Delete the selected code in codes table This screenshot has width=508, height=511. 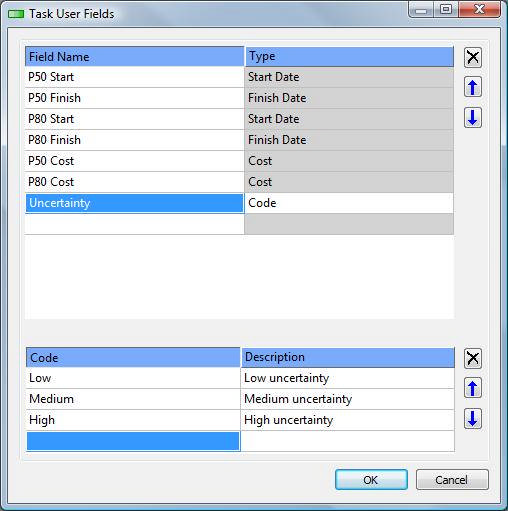pos(473,359)
